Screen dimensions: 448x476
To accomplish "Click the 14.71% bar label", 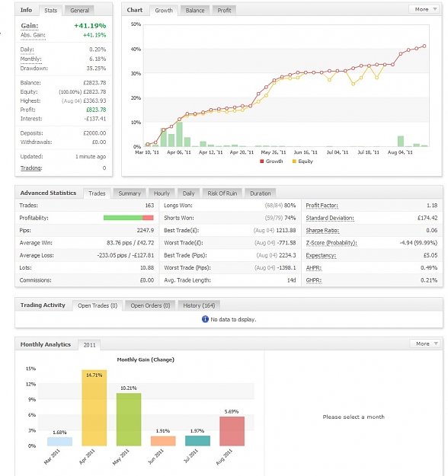I will [x=94, y=375].
